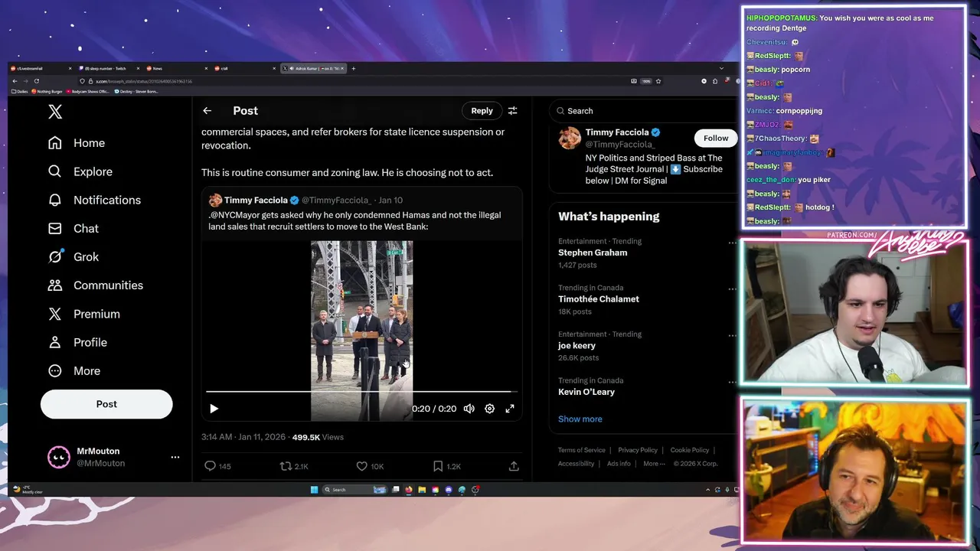The width and height of the screenshot is (980, 551).
Task: Switch to sleep number Twitch tab
Action: 107,68
